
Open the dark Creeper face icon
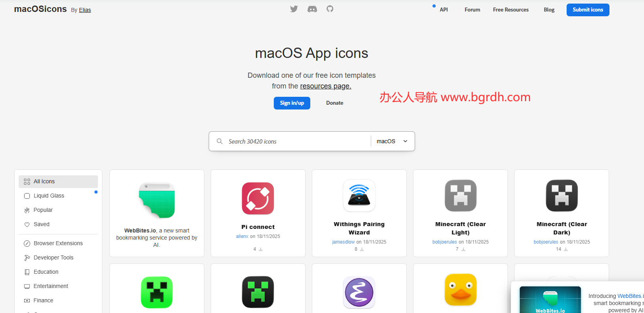coord(258,292)
